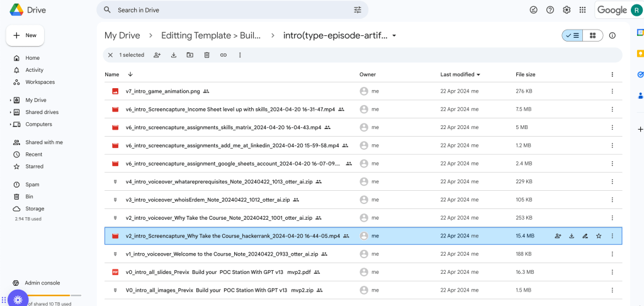The width and height of the screenshot is (644, 306).
Task: Open search options filter icon
Action: tap(358, 10)
